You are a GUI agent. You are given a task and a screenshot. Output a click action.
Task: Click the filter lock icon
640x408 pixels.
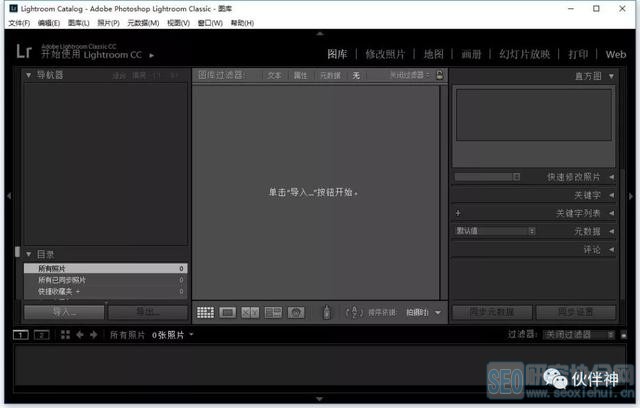440,75
